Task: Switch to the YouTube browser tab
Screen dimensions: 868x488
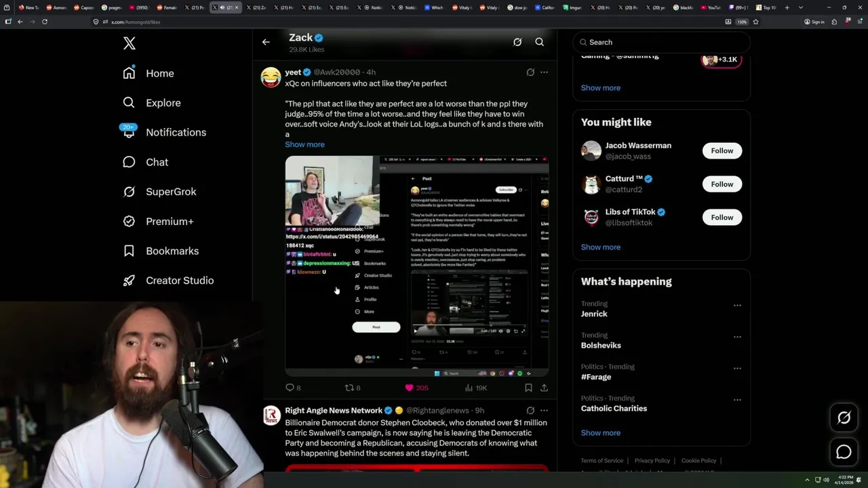Action: [x=710, y=7]
